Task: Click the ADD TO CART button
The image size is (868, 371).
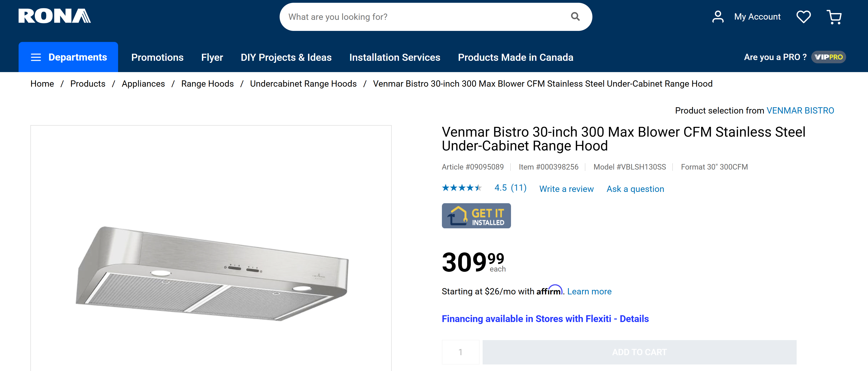Action: 639,352
